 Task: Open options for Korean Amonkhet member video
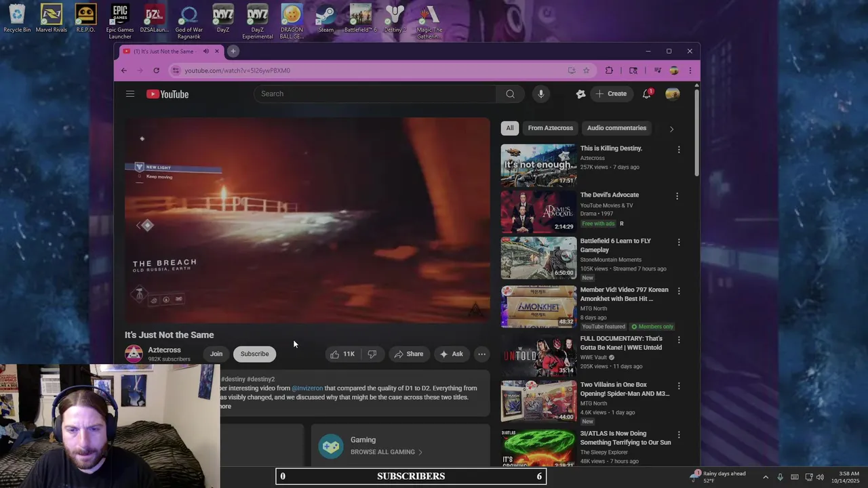pos(678,291)
